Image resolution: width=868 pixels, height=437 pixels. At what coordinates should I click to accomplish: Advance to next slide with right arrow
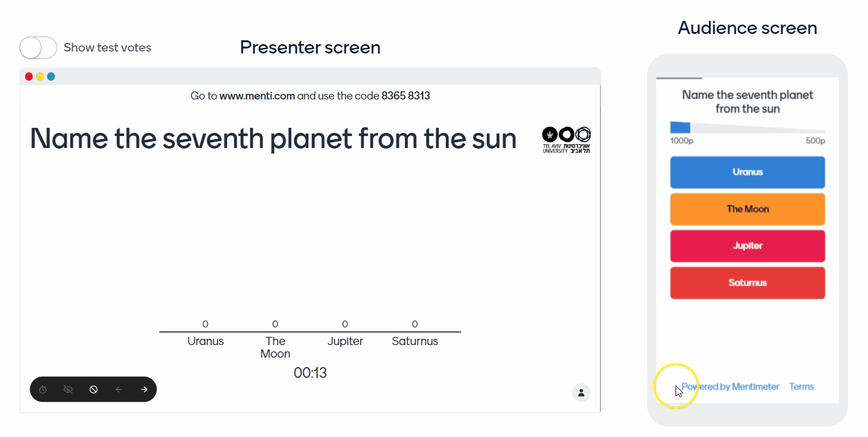[x=144, y=390]
